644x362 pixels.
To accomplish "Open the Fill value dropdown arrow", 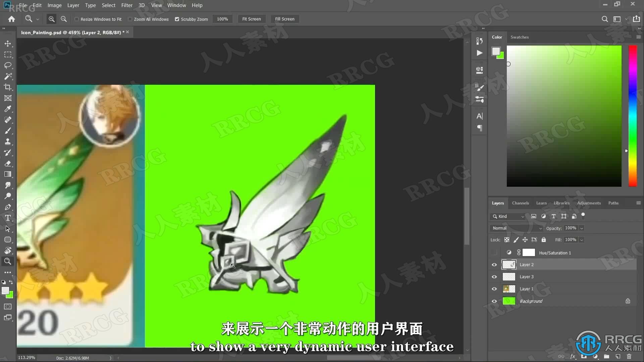I will 582,240.
